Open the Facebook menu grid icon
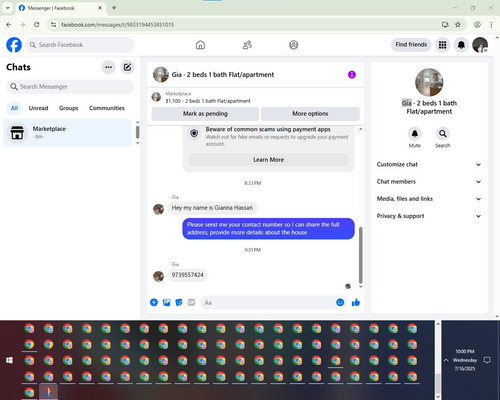 pyautogui.click(x=442, y=45)
